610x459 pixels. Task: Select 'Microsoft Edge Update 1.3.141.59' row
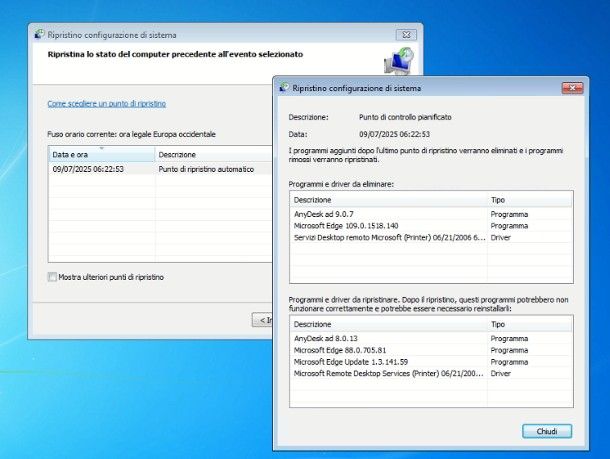[x=431, y=362]
